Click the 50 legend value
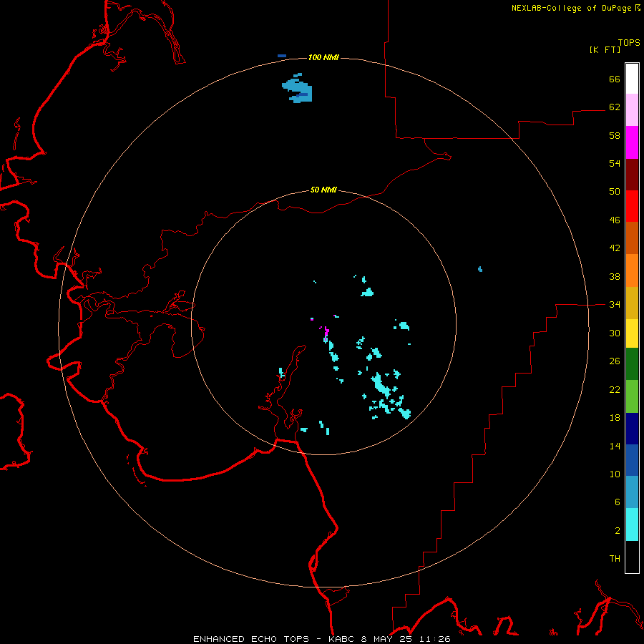644x644 pixels. [615, 191]
